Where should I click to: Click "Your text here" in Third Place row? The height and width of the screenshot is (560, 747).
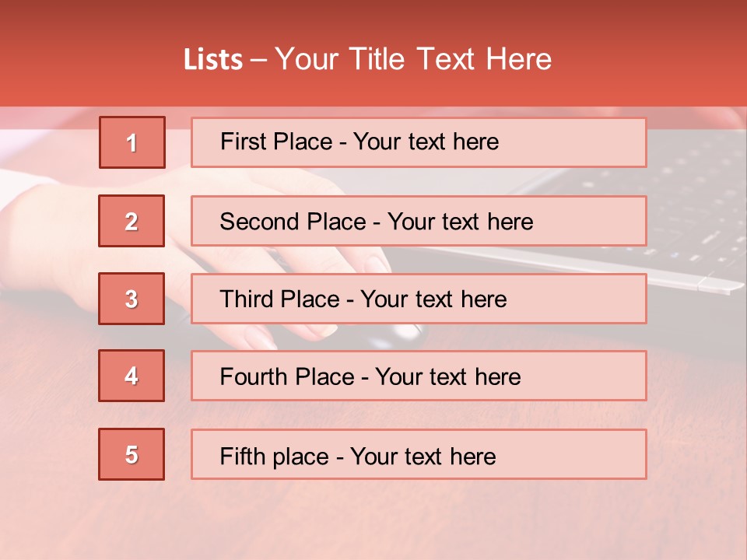(434, 299)
